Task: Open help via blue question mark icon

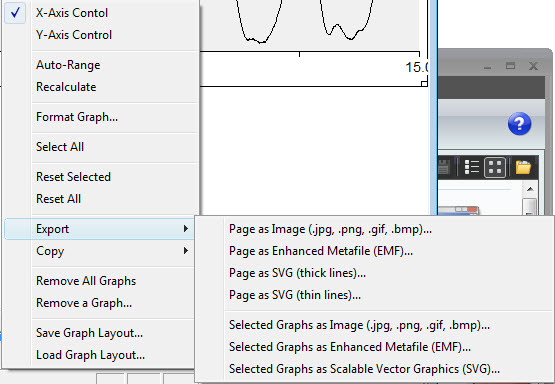Action: [x=519, y=124]
